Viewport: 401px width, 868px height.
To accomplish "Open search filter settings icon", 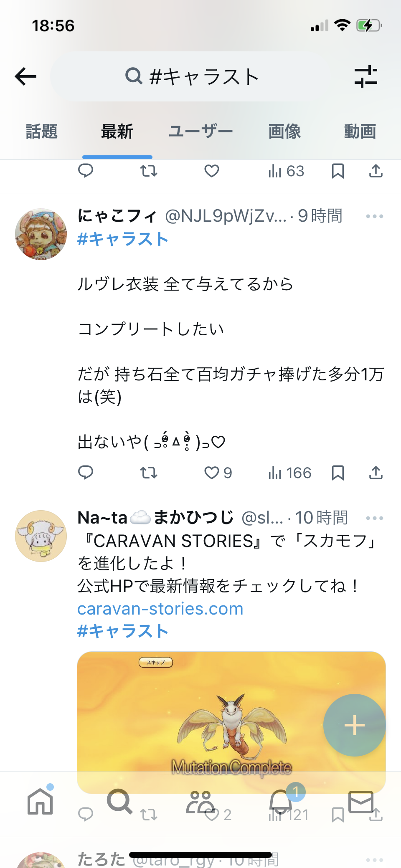I will (x=365, y=76).
